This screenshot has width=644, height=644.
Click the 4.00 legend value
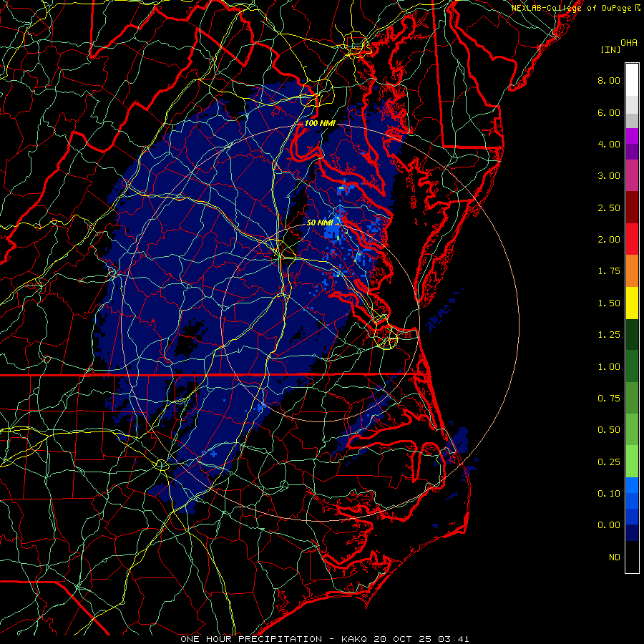click(x=609, y=144)
